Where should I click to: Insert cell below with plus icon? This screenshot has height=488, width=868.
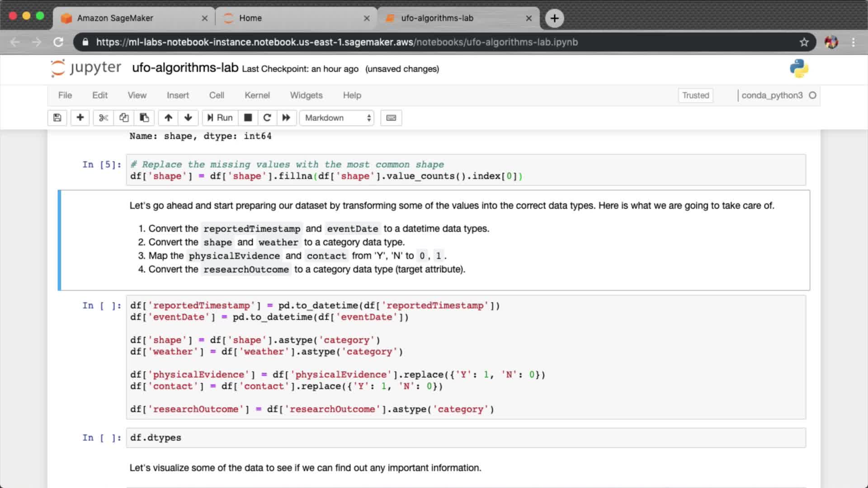[80, 118]
